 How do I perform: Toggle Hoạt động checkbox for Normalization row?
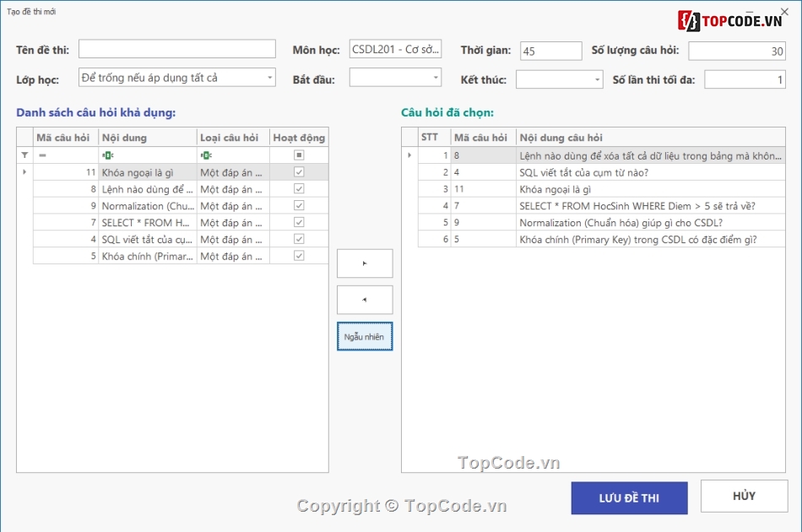[x=299, y=206]
